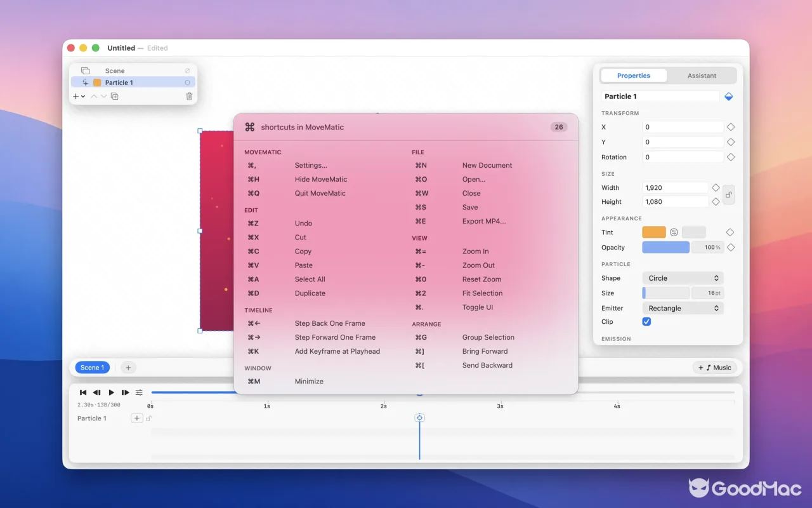Move layer up using the up chevron

[94, 97]
